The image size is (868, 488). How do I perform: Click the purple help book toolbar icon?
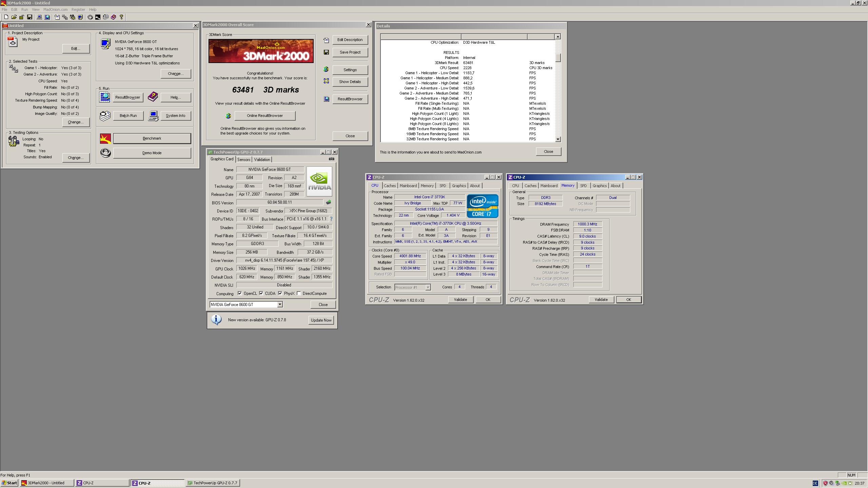[x=113, y=17]
